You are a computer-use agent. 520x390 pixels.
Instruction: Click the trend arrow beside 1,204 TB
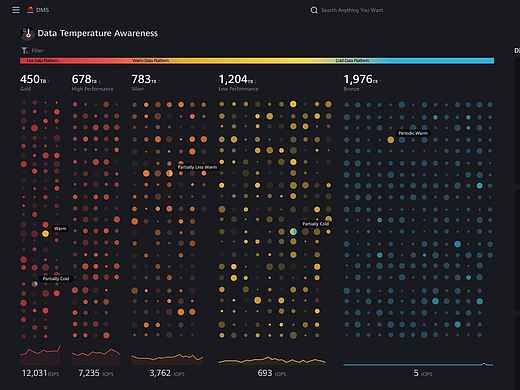pos(255,81)
